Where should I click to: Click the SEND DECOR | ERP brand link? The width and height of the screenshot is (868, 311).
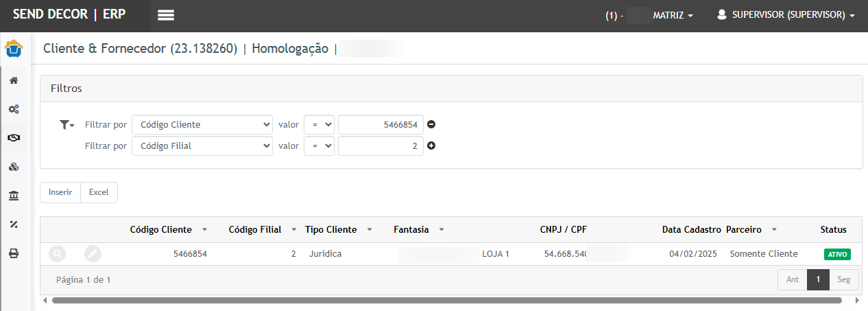(69, 15)
